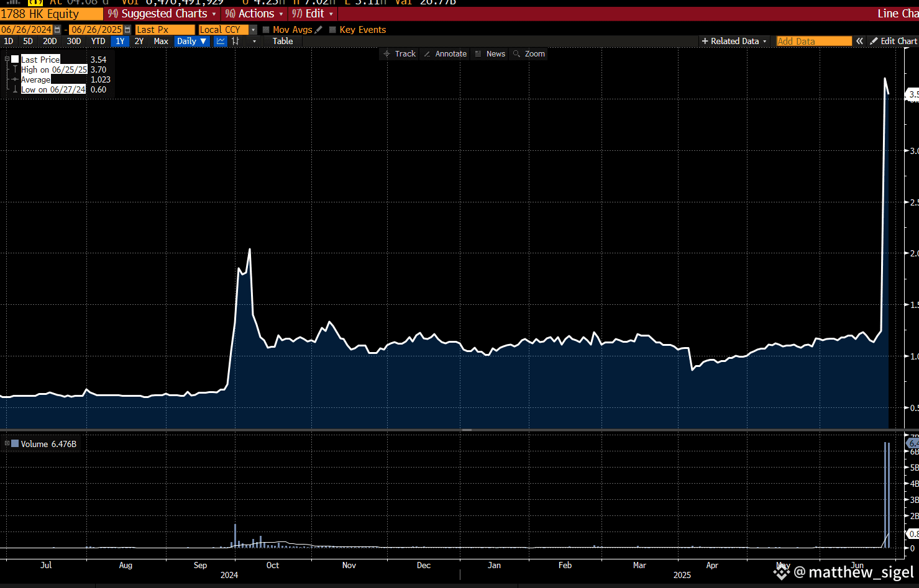Click the Average value 1.023
Image resolution: width=919 pixels, height=588 pixels.
tap(101, 79)
